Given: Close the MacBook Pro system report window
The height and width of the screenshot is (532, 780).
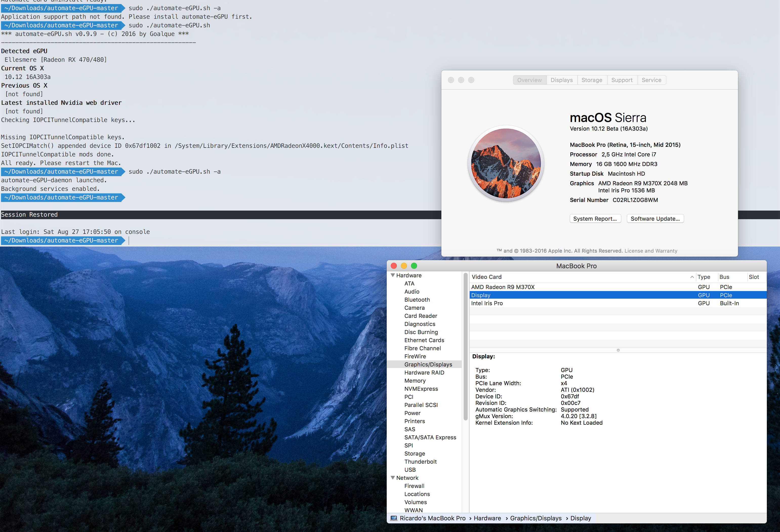Looking at the screenshot, I should [x=394, y=266].
